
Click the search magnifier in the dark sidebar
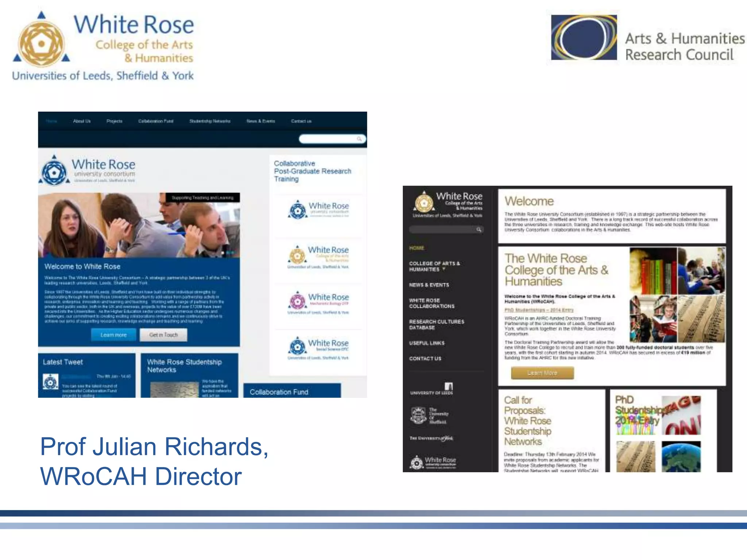[x=479, y=230]
